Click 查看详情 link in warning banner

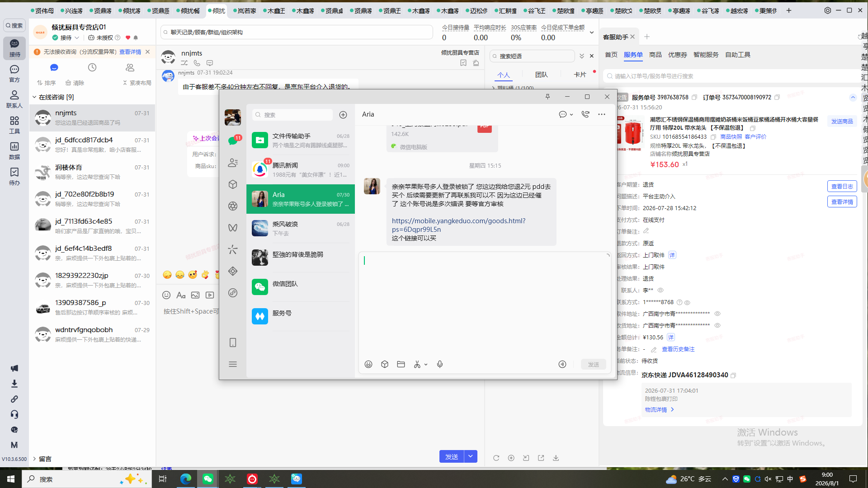[x=130, y=52]
